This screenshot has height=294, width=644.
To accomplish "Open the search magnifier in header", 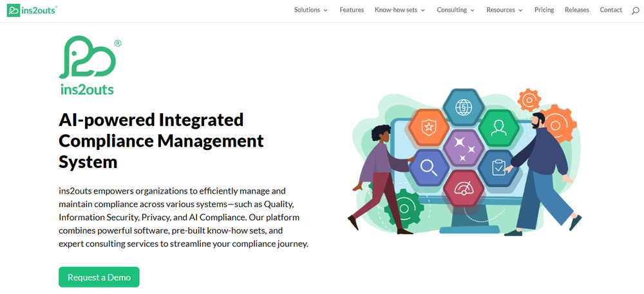I will point(635,11).
